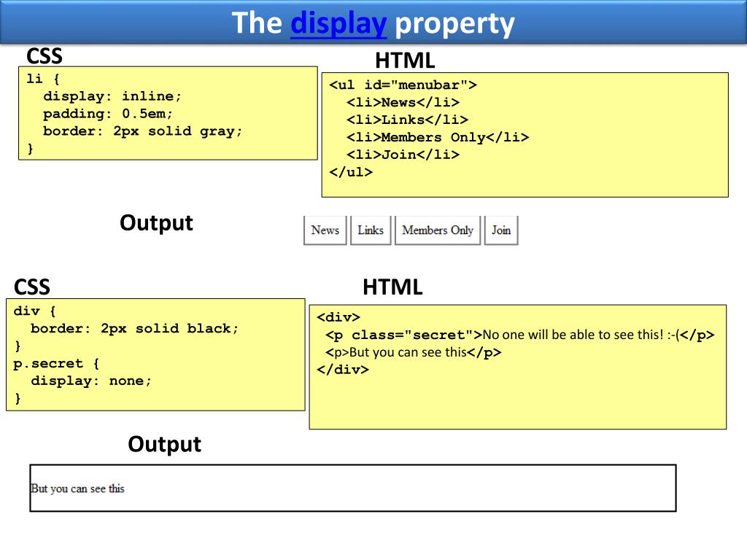Image resolution: width=747 pixels, height=560 pixels.
Task: Click the HTML heading above the div code
Action: pyautogui.click(x=392, y=287)
